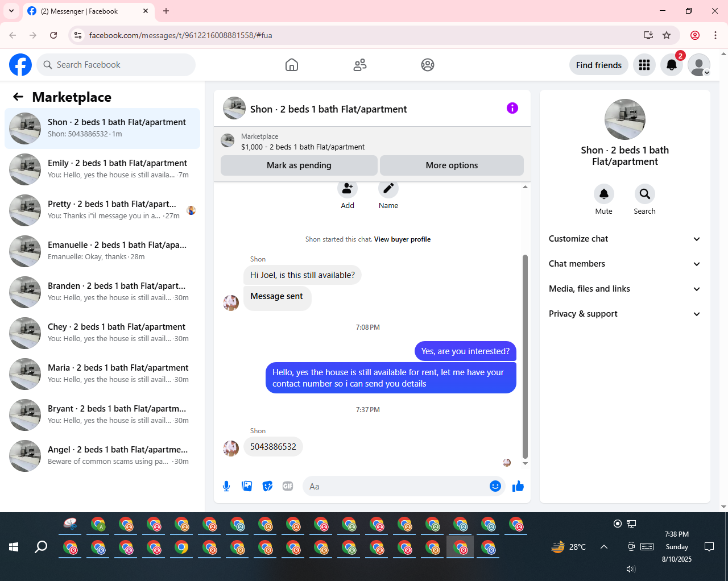Open the notifications bell
Viewport: 728px width, 581px height.
(x=672, y=65)
